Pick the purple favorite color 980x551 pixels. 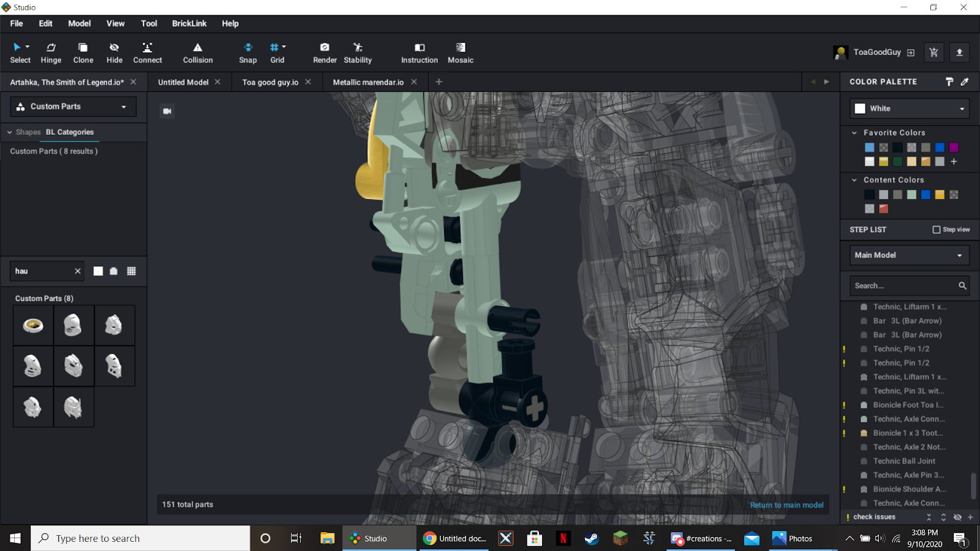point(954,148)
